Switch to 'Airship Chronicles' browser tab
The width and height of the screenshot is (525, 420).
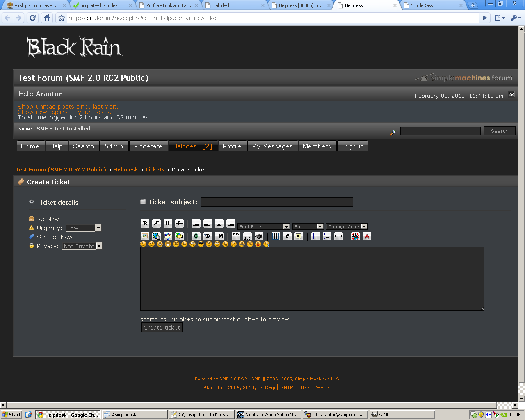point(36,5)
